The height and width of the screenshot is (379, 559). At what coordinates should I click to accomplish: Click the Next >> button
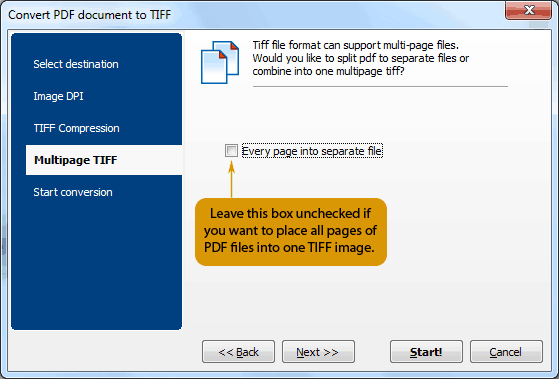[x=318, y=352]
